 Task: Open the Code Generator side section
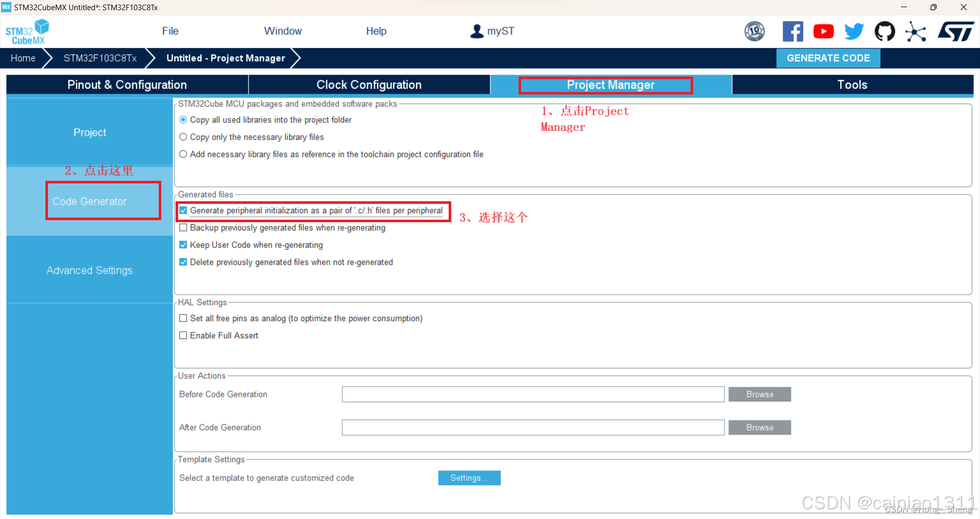pyautogui.click(x=90, y=201)
